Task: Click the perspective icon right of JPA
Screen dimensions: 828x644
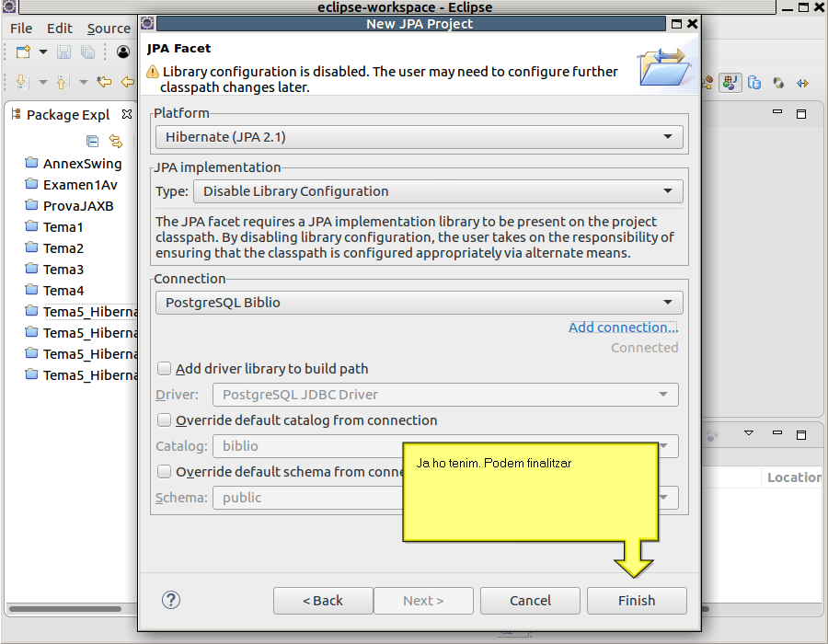Action: pos(754,83)
